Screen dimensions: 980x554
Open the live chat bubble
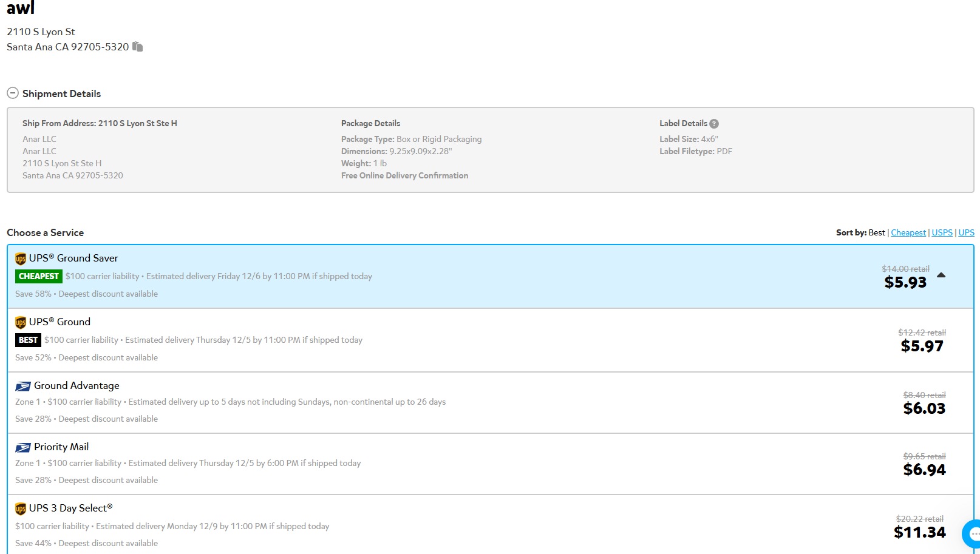click(972, 534)
